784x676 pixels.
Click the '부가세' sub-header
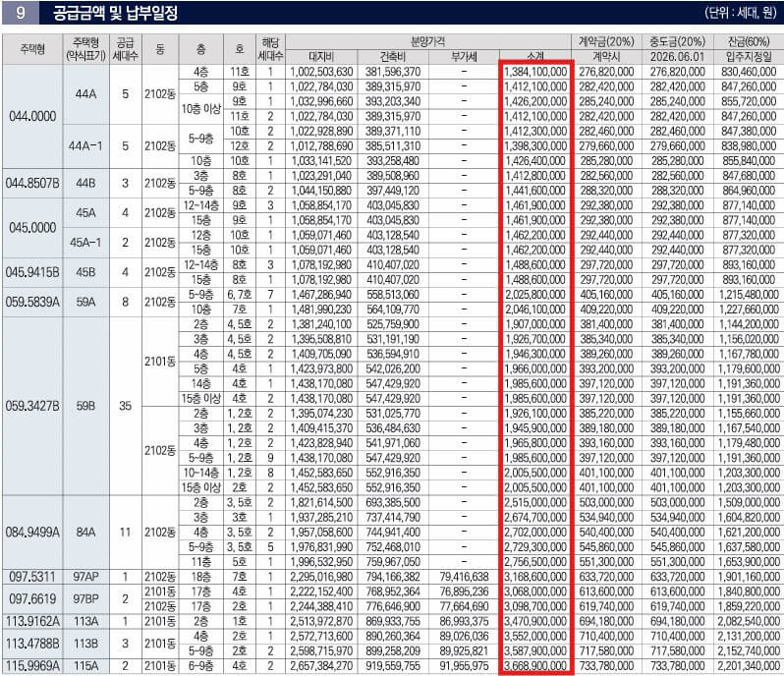(x=464, y=57)
